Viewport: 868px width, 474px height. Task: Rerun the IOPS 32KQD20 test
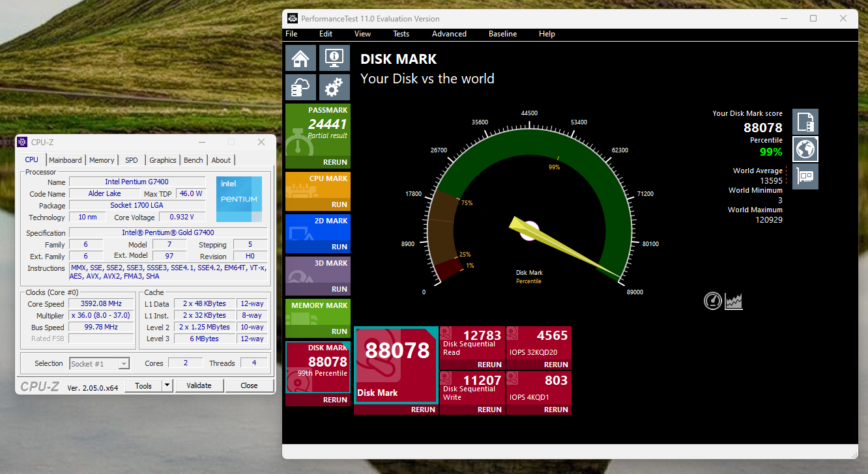(x=556, y=365)
